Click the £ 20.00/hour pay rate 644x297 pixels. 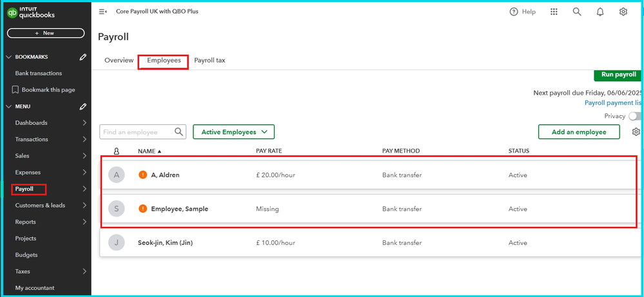tap(276, 175)
